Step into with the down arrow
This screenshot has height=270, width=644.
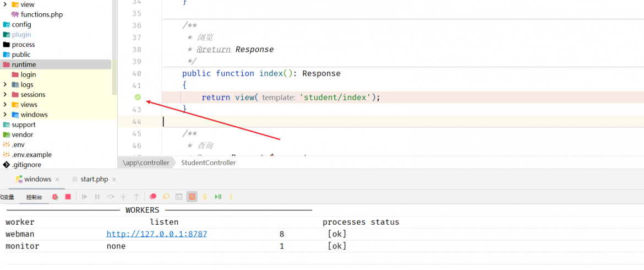[x=123, y=197]
